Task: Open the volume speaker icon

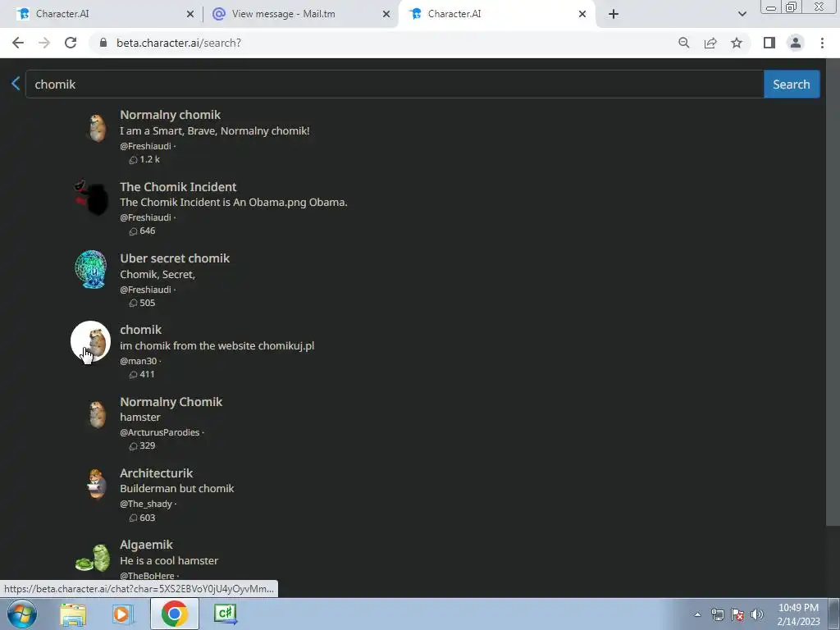Action: click(757, 614)
